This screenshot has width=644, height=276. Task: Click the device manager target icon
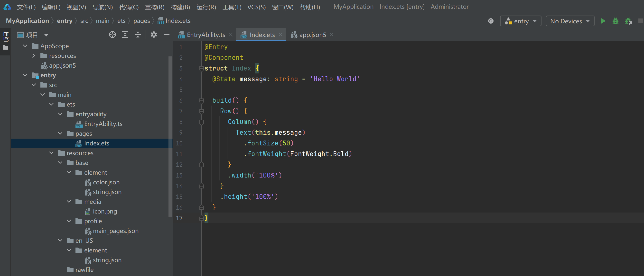point(491,21)
